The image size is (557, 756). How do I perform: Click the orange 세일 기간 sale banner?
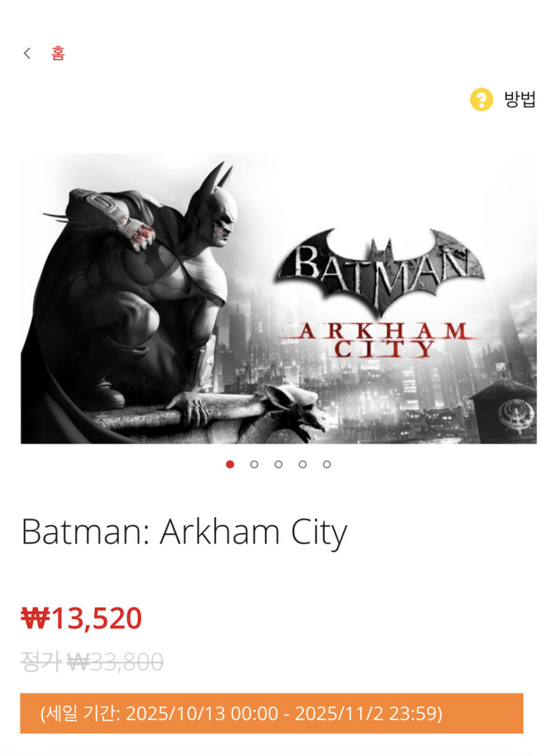[x=271, y=713]
